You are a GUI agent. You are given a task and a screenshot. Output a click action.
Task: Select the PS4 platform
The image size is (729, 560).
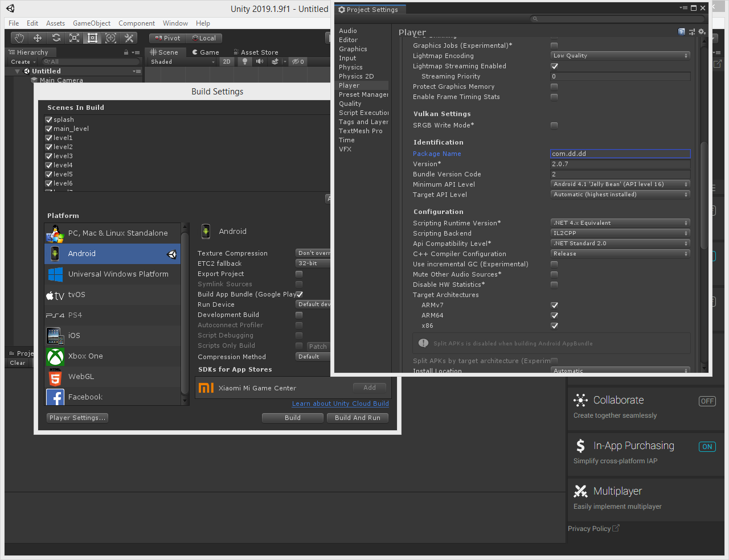(113, 315)
